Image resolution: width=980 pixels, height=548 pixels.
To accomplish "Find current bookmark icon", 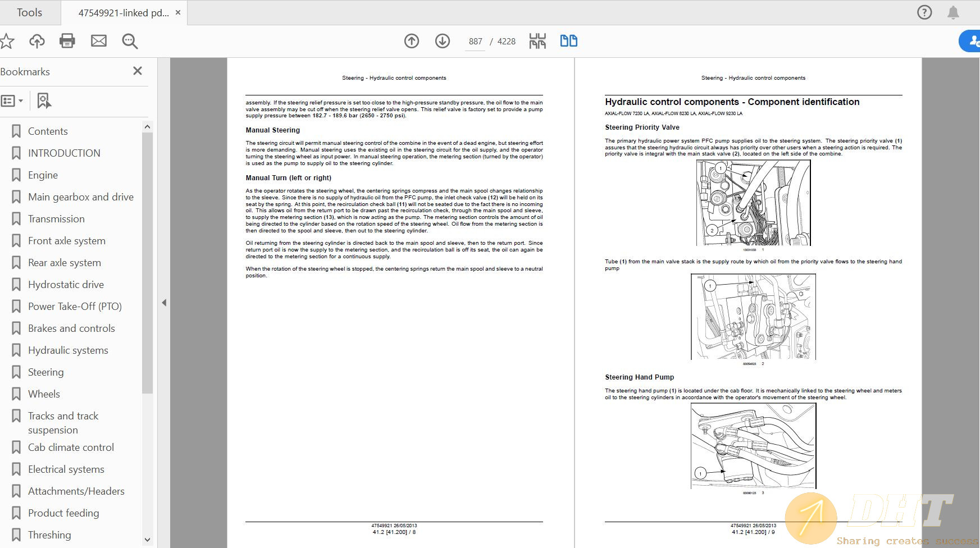I will coord(44,101).
